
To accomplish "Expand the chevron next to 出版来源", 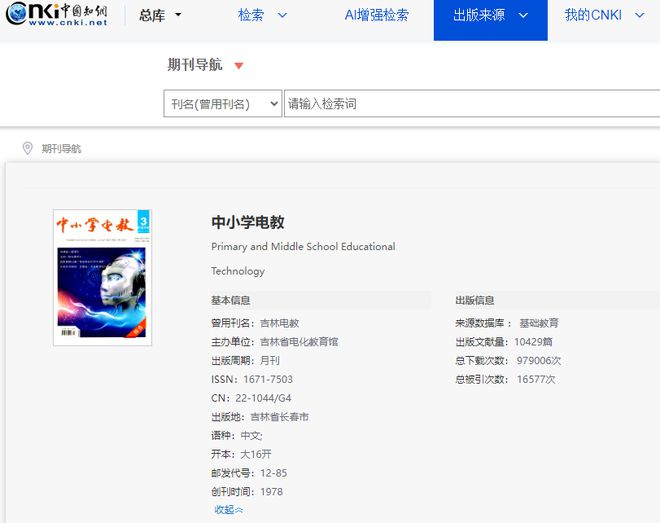I will click(x=523, y=16).
